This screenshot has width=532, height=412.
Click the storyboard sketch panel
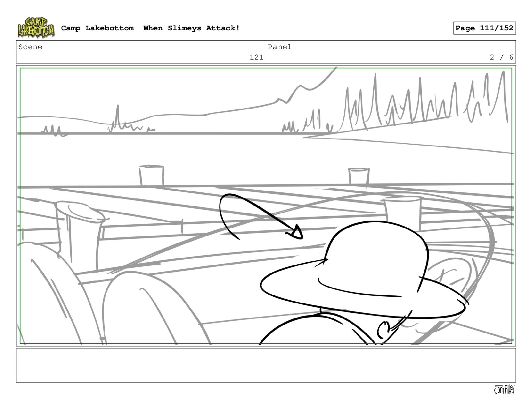[266, 206]
